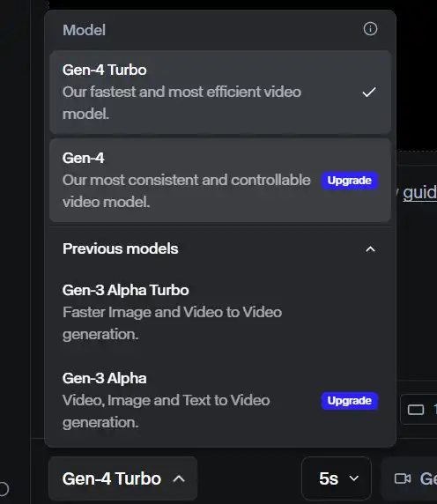Select the Gen-4 model option
437x504 pixels.
click(x=220, y=180)
